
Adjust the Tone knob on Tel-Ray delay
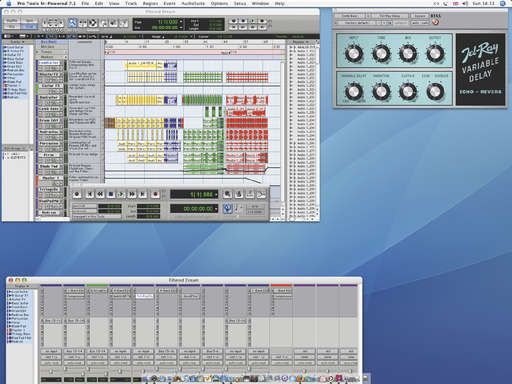click(x=381, y=53)
